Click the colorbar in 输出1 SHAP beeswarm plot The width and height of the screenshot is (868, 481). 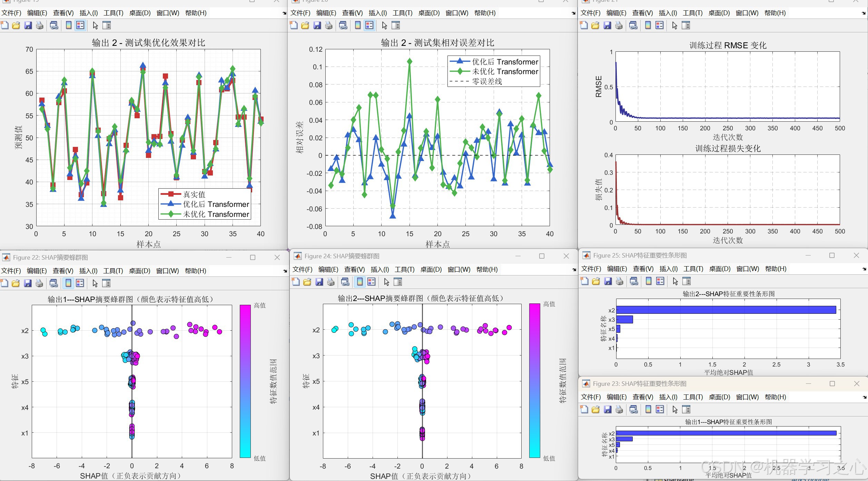(x=245, y=381)
